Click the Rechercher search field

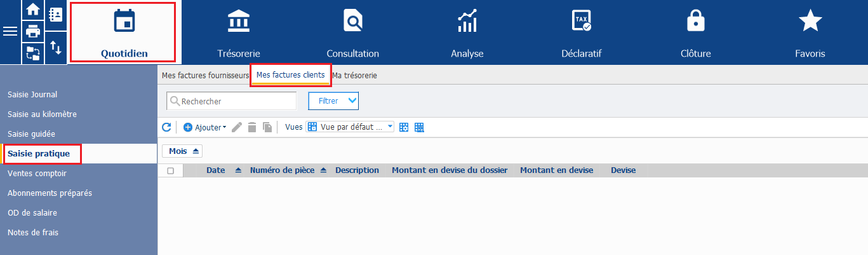point(231,100)
